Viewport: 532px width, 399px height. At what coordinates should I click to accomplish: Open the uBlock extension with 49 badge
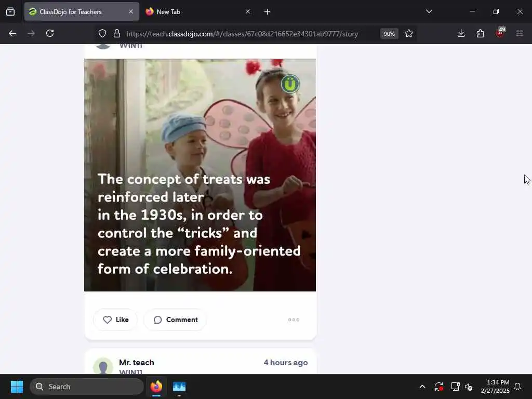coord(500,33)
